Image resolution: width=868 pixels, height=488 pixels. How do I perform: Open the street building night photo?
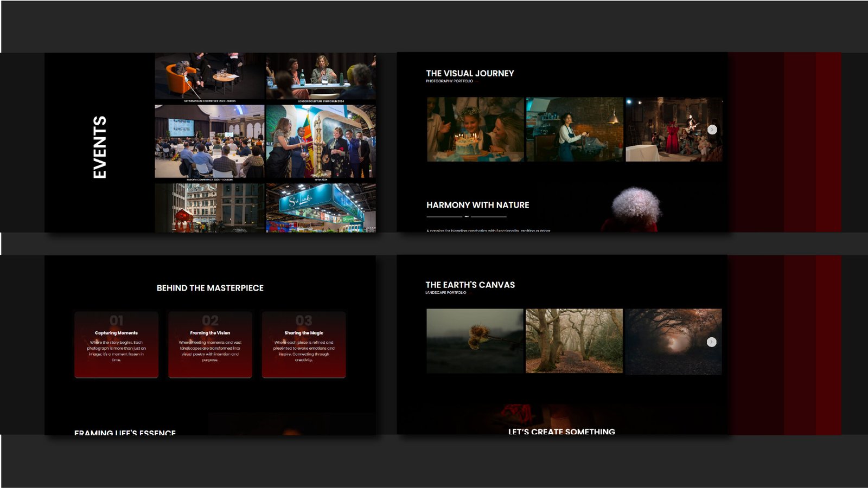click(x=209, y=208)
